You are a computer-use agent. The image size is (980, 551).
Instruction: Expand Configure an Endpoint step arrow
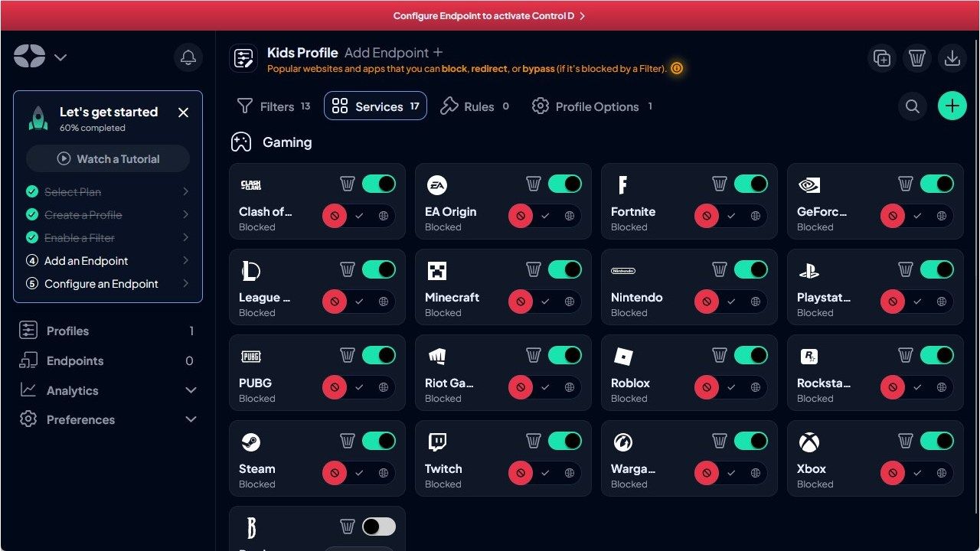[x=186, y=284]
